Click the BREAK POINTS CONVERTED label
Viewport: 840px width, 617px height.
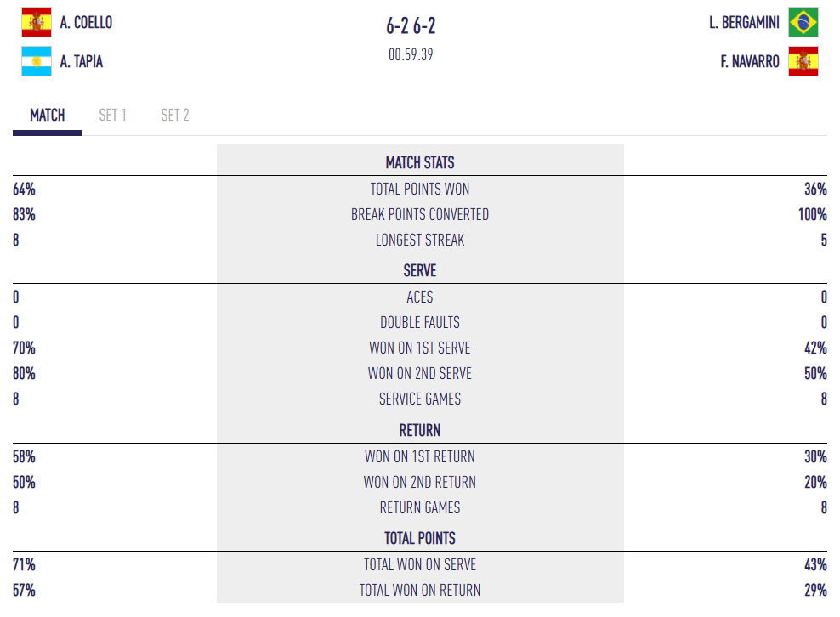[420, 215]
